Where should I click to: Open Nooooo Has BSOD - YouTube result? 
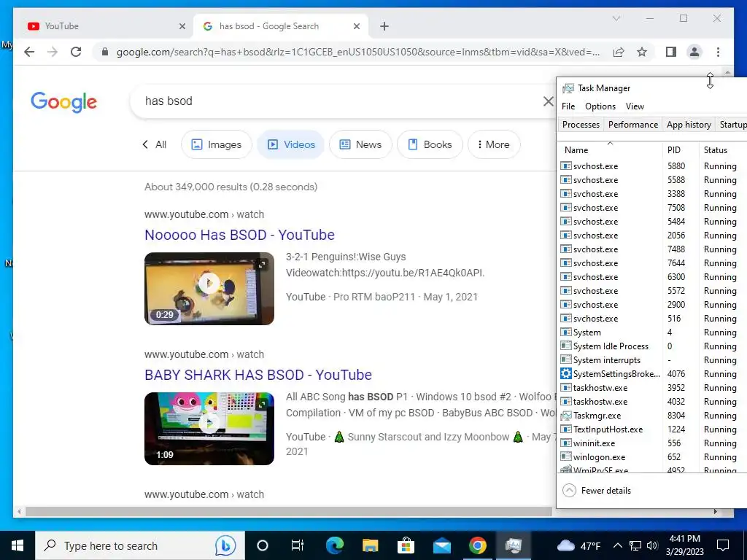pos(239,235)
